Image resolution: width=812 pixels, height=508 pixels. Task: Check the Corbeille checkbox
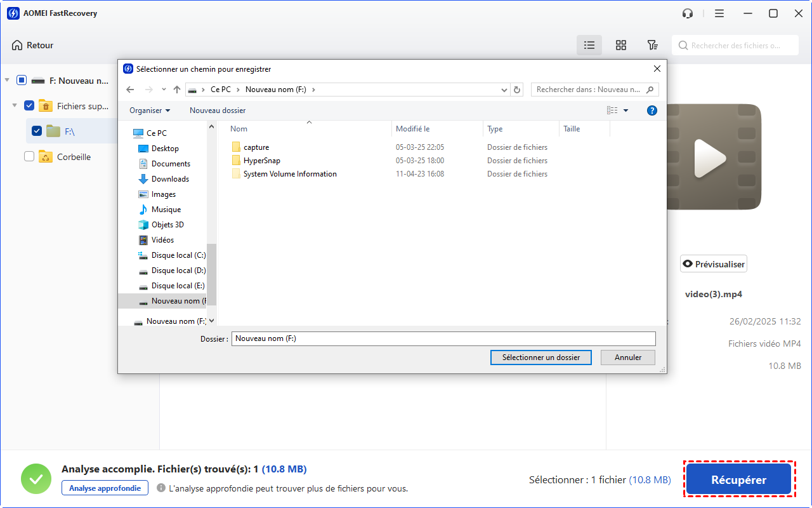coord(29,157)
